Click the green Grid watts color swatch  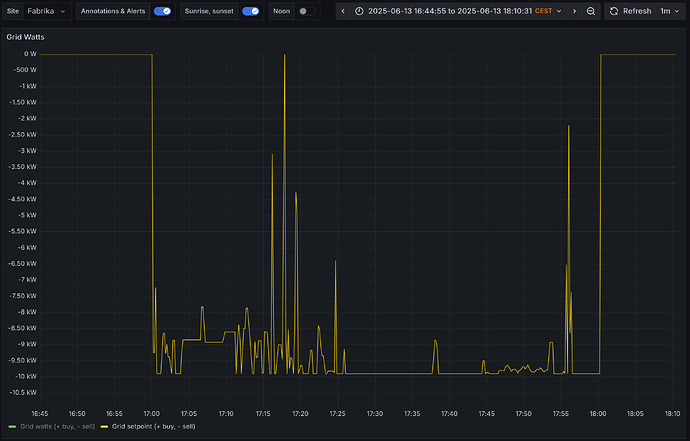(x=12, y=426)
